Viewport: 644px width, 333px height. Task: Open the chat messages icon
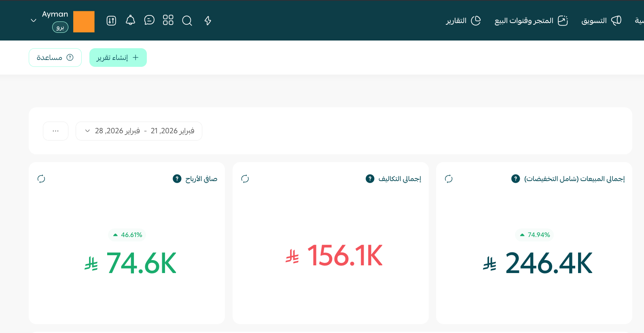coord(149,20)
